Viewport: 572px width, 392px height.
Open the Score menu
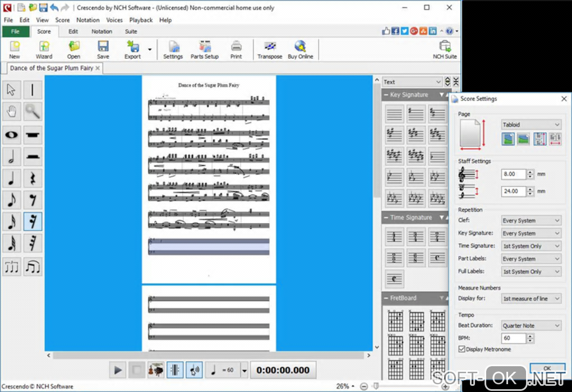[62, 20]
